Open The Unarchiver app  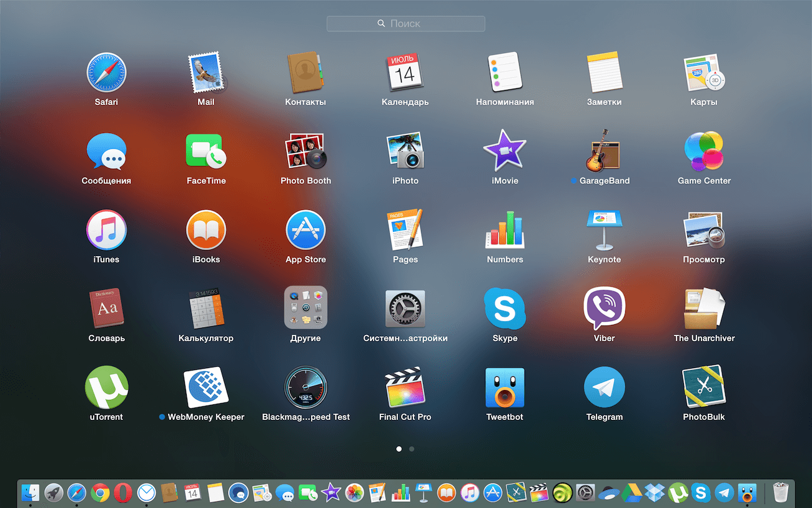click(x=704, y=309)
